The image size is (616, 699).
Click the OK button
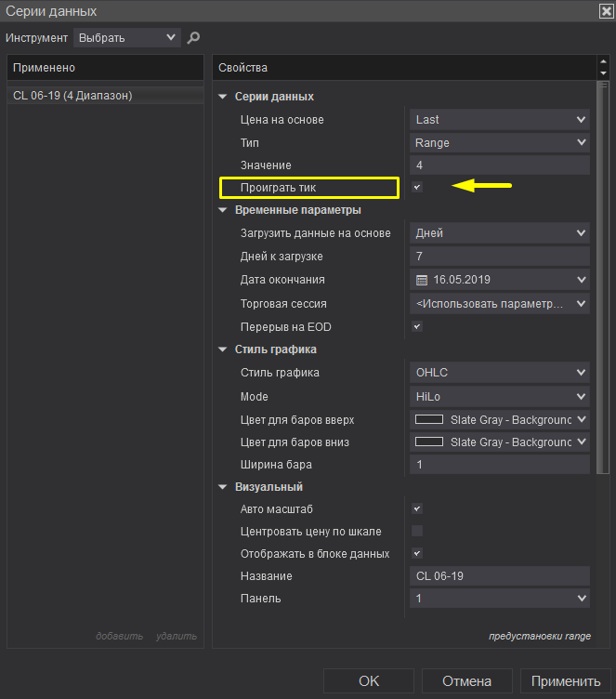click(x=369, y=681)
